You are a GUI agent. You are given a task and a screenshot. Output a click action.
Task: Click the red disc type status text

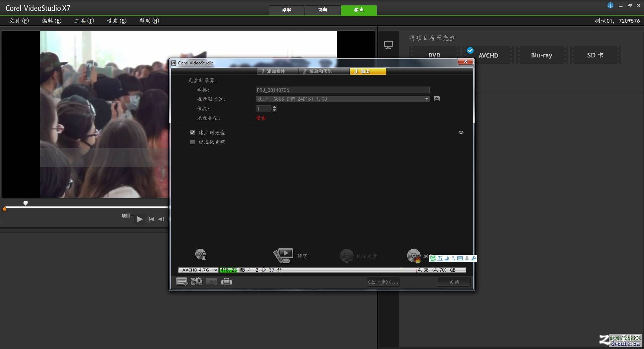pyautogui.click(x=261, y=118)
